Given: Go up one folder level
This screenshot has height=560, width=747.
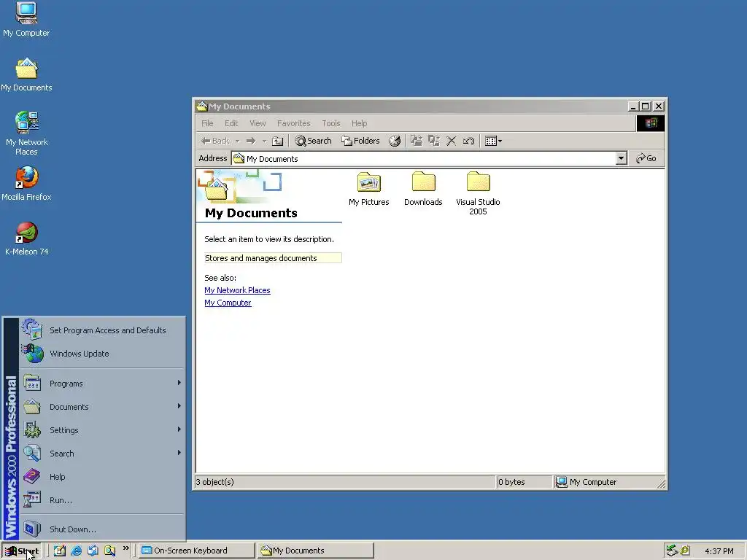Looking at the screenshot, I should pyautogui.click(x=278, y=141).
